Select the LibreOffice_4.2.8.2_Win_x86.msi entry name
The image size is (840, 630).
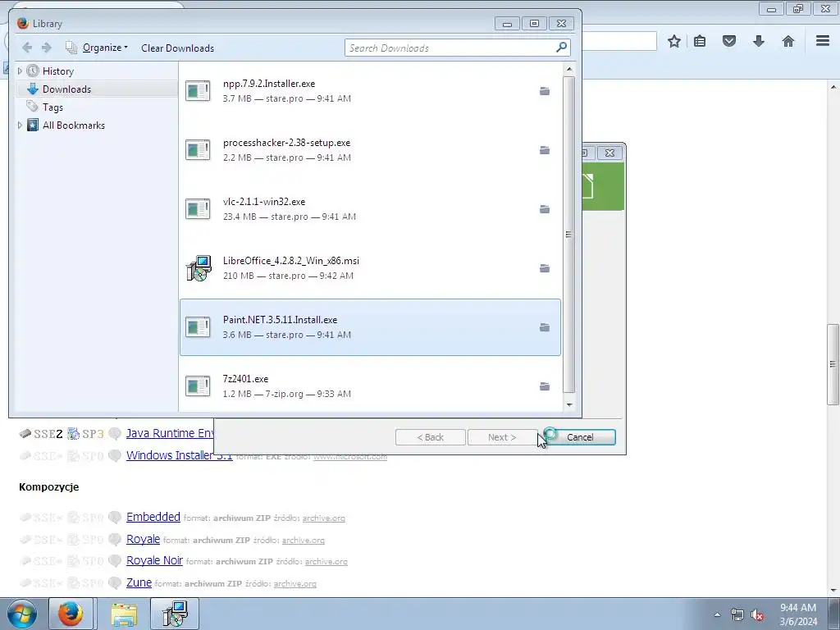tap(291, 260)
